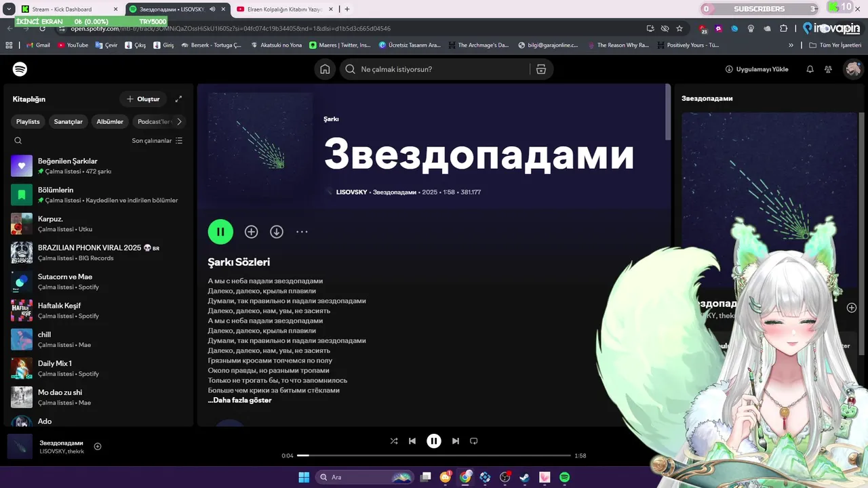
Task: Filter library by Podcast'ler chip
Action: [153, 122]
